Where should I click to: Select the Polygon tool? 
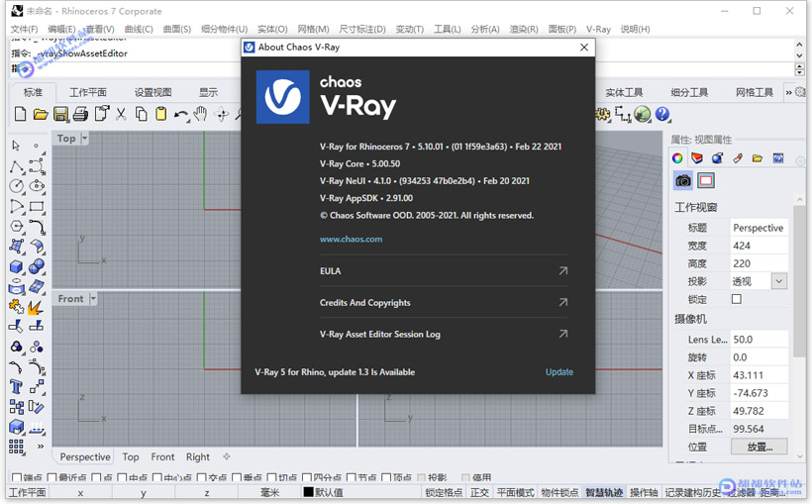[x=16, y=227]
